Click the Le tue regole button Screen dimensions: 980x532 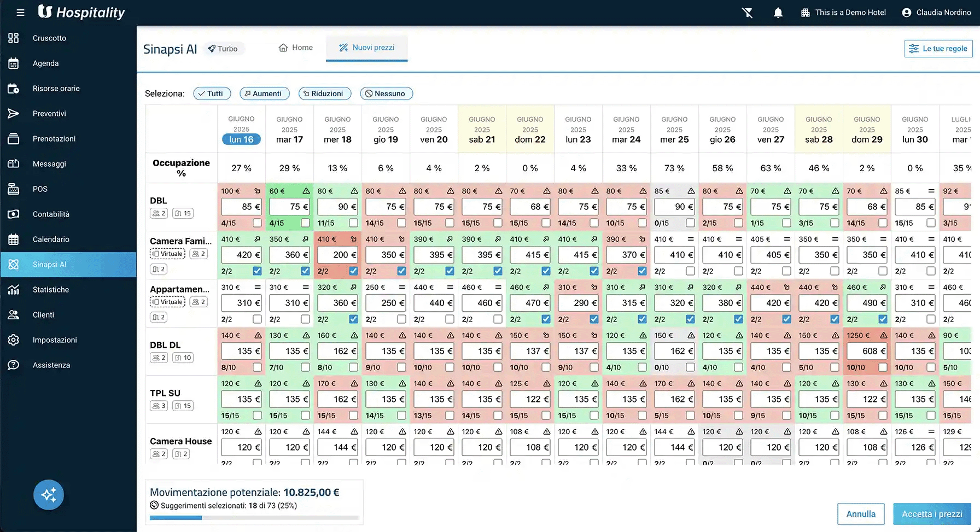(x=938, y=49)
